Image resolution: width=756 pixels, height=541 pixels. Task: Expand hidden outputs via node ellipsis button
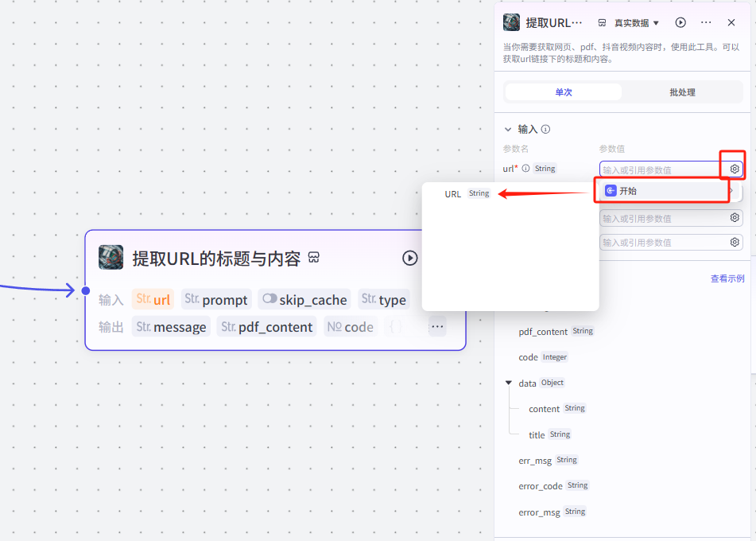click(437, 327)
